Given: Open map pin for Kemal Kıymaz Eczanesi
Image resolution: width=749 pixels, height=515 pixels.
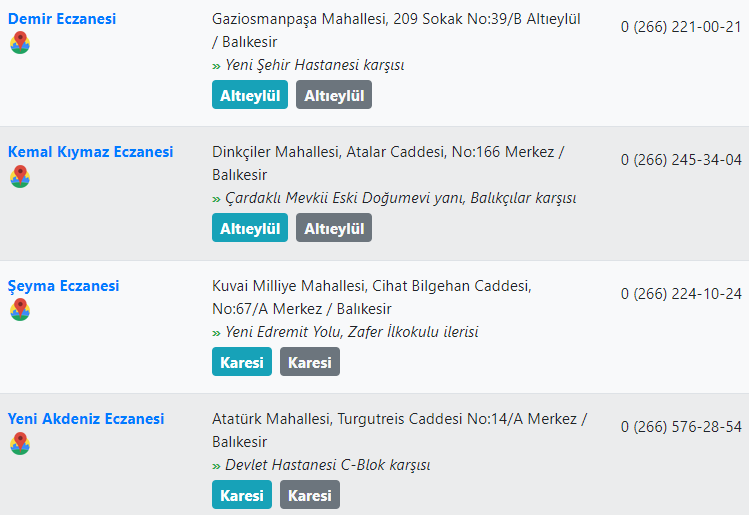Looking at the screenshot, I should pos(20,176).
